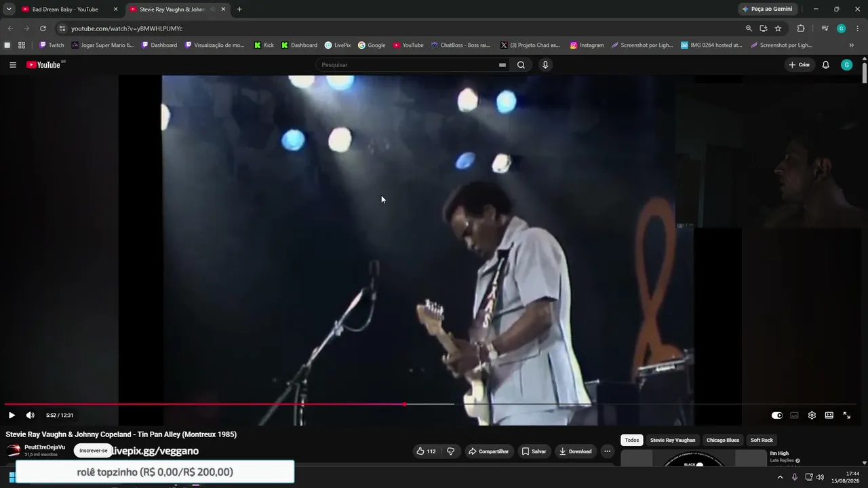Open the taskbar microphone tray icon
The image size is (868, 488).
(795, 477)
